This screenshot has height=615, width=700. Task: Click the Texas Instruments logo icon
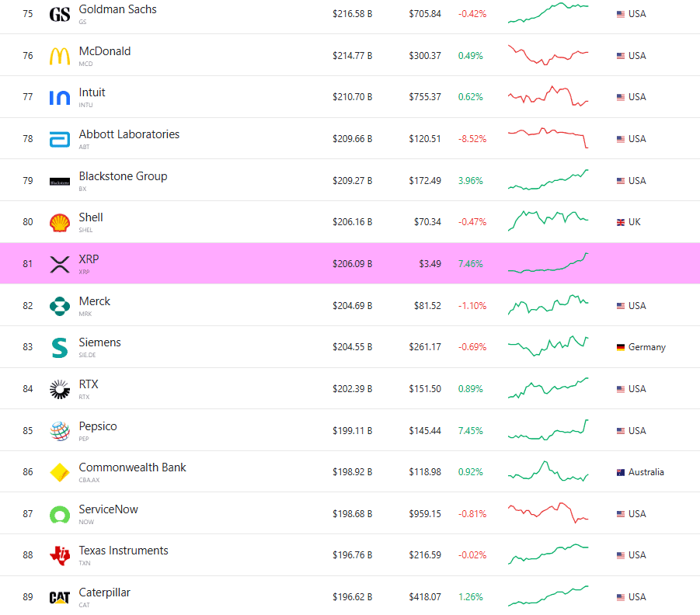59,556
